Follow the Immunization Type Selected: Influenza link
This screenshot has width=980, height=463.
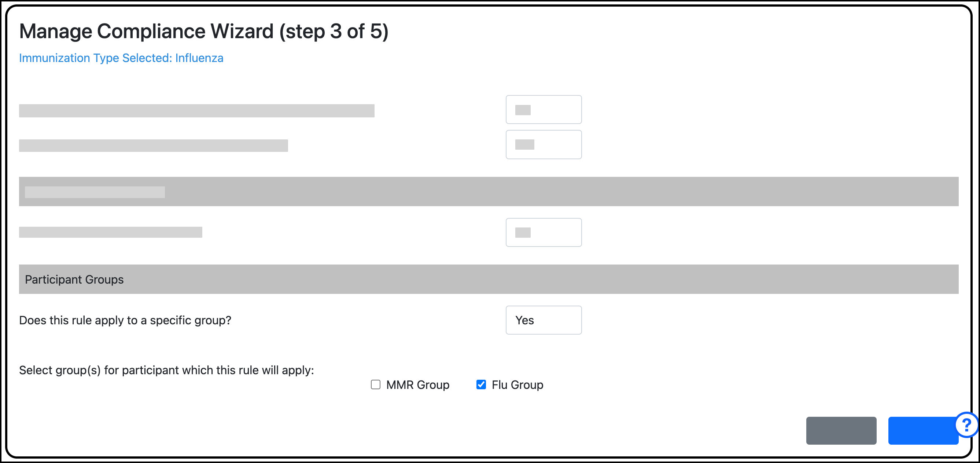(121, 58)
